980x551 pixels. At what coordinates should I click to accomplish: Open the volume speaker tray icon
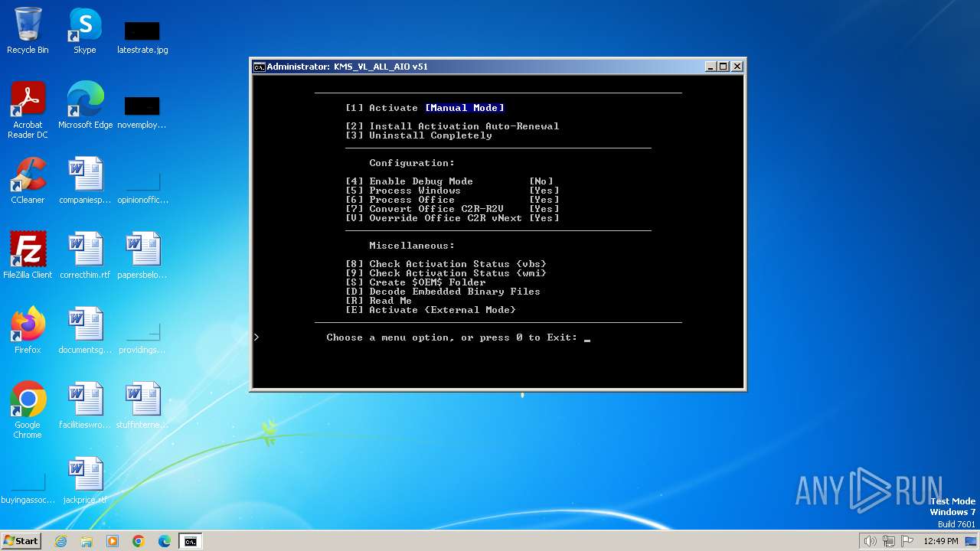(870, 541)
